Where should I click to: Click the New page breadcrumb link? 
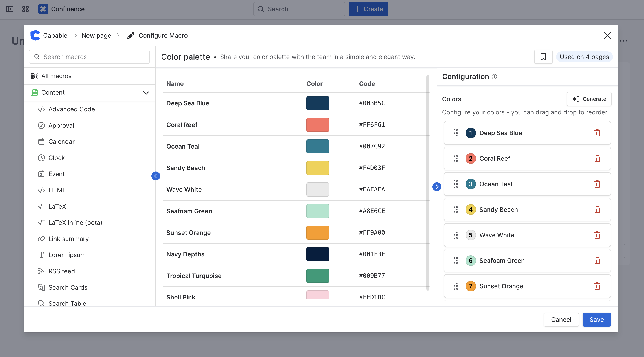(x=96, y=35)
